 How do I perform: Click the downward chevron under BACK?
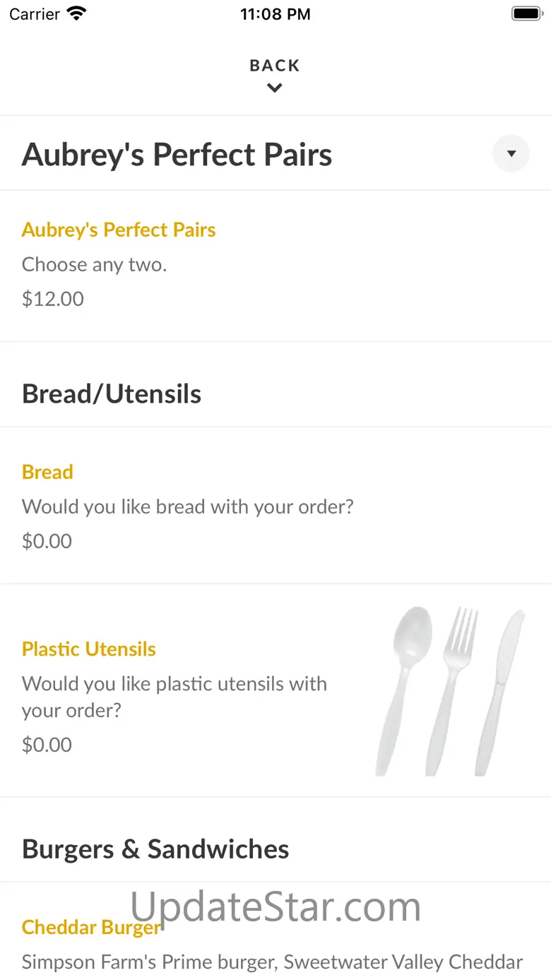tap(275, 88)
